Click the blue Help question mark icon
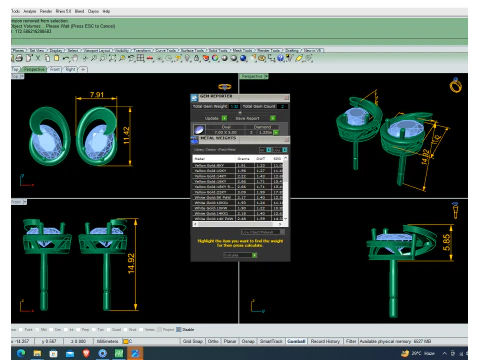 click(280, 58)
